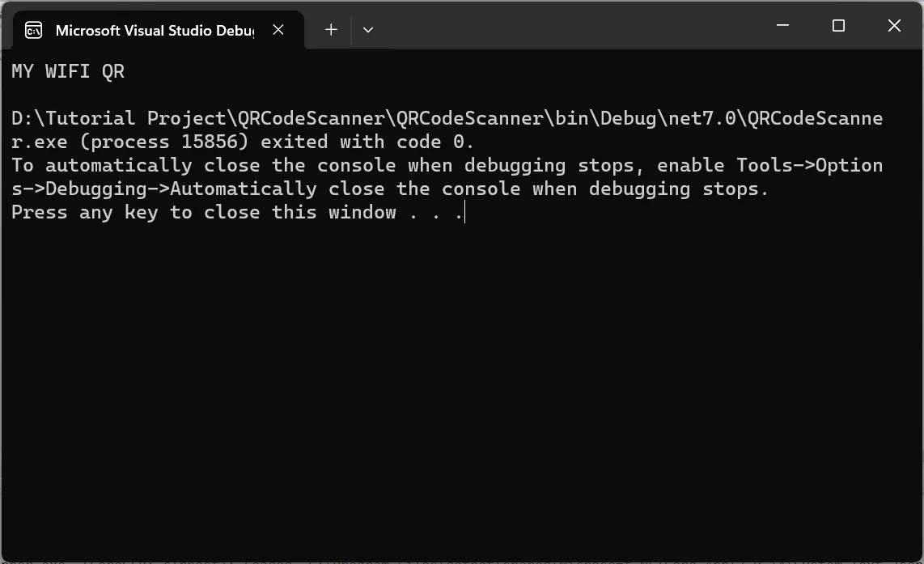Viewport: 924px width, 564px height.
Task: Close the Microsoft Visual Studio Debug tab
Action: coord(278,30)
